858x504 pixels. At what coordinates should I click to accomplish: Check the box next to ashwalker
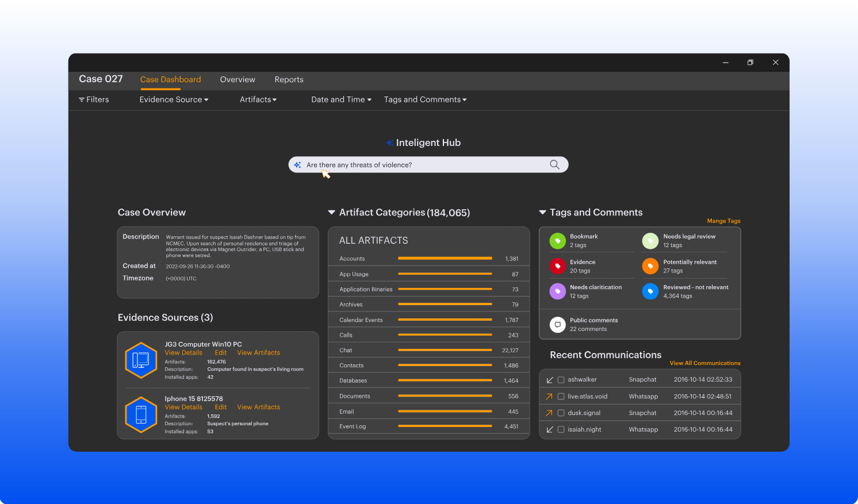pos(561,380)
